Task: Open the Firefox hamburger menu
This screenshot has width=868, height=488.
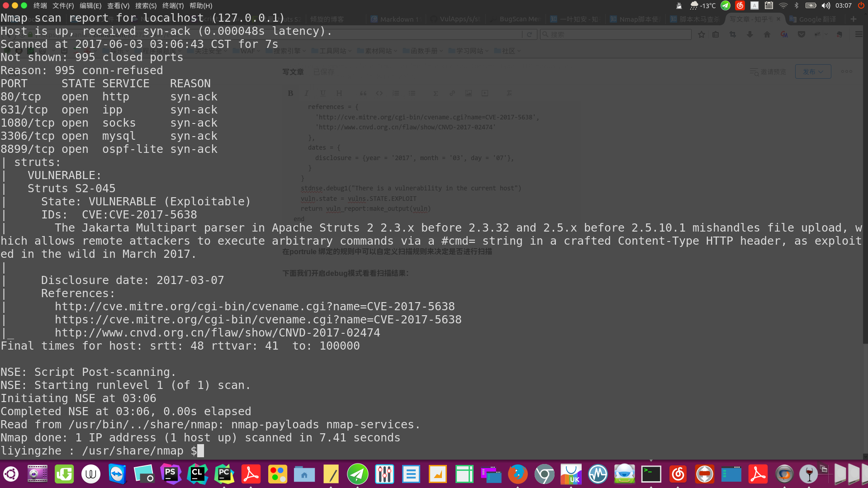Action: pos(859,34)
